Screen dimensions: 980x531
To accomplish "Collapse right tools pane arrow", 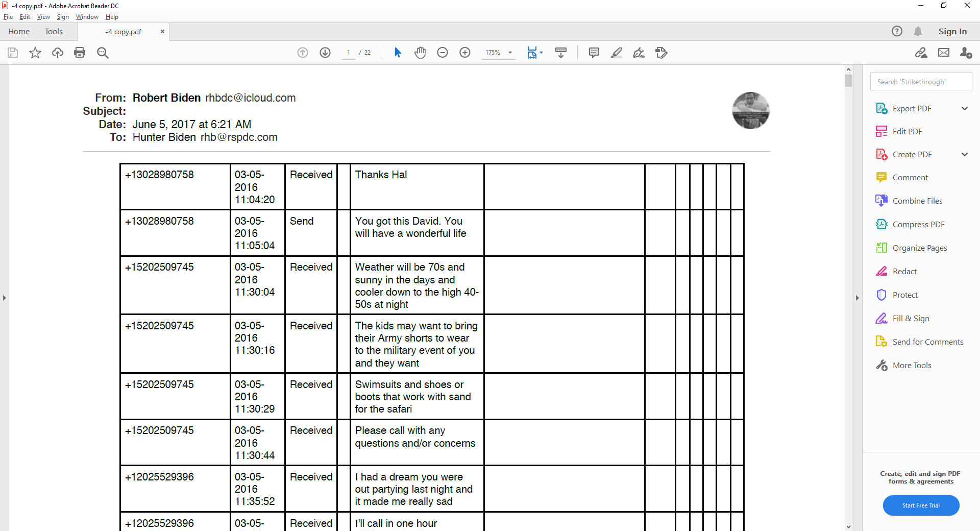I will click(x=857, y=298).
